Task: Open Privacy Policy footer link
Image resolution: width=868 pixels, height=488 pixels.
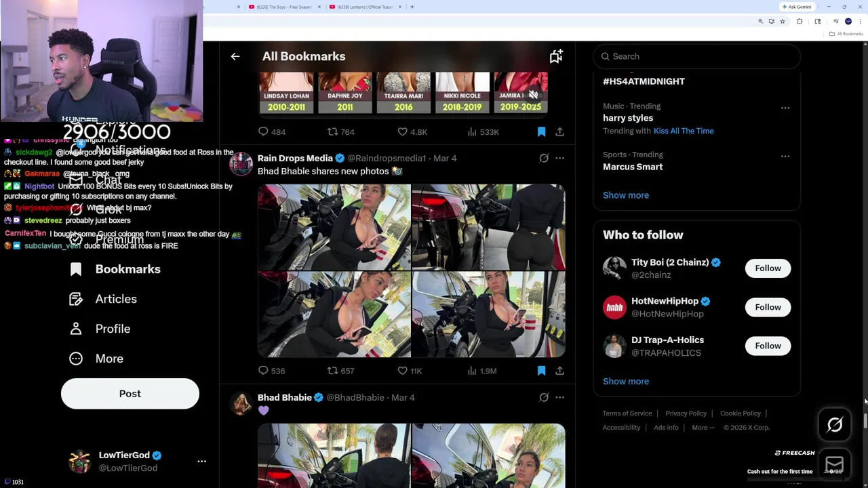Action: coord(686,413)
